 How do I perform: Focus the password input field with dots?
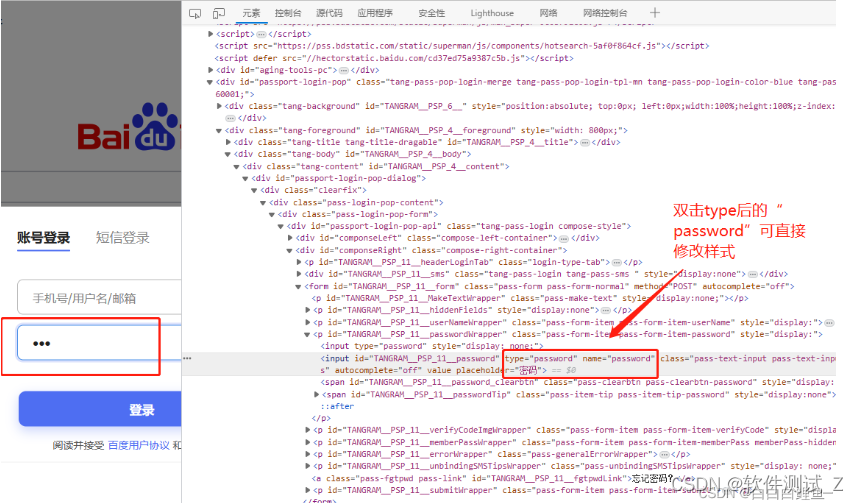pos(100,342)
